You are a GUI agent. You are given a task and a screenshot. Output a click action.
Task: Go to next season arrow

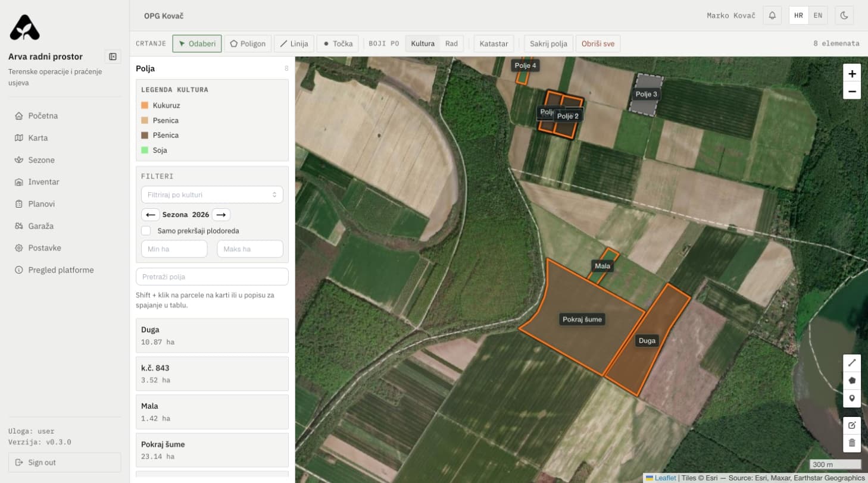(x=221, y=215)
